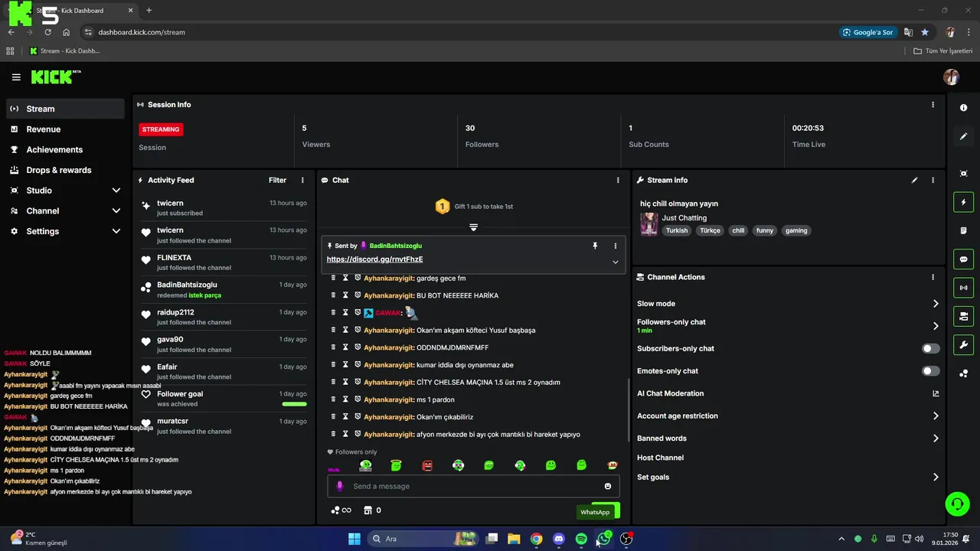Edit Stream info with the pencil icon
Image resolution: width=980 pixels, height=551 pixels.
(x=914, y=181)
